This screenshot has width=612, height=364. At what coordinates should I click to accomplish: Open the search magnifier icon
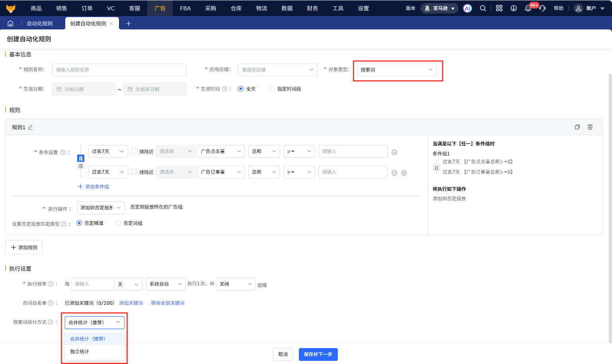pos(483,8)
